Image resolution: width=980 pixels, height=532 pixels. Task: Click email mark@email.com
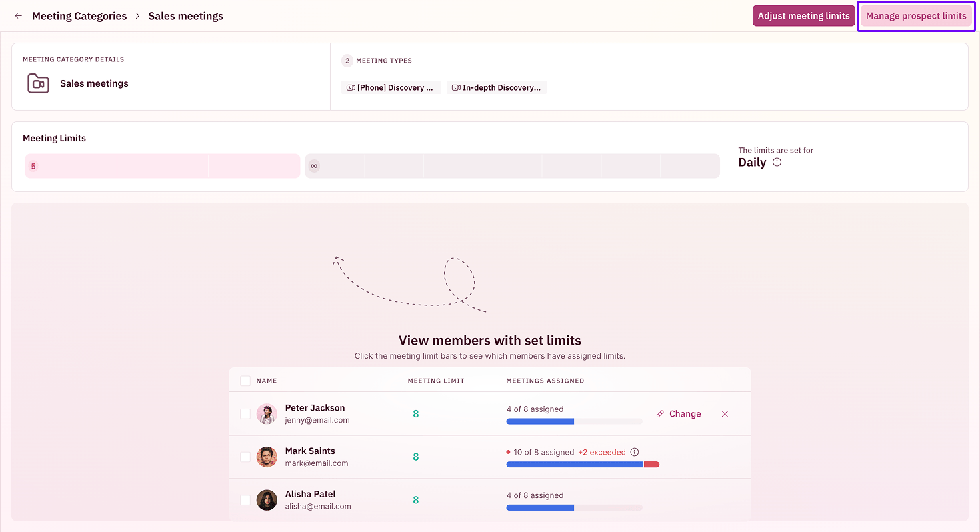[x=317, y=463]
